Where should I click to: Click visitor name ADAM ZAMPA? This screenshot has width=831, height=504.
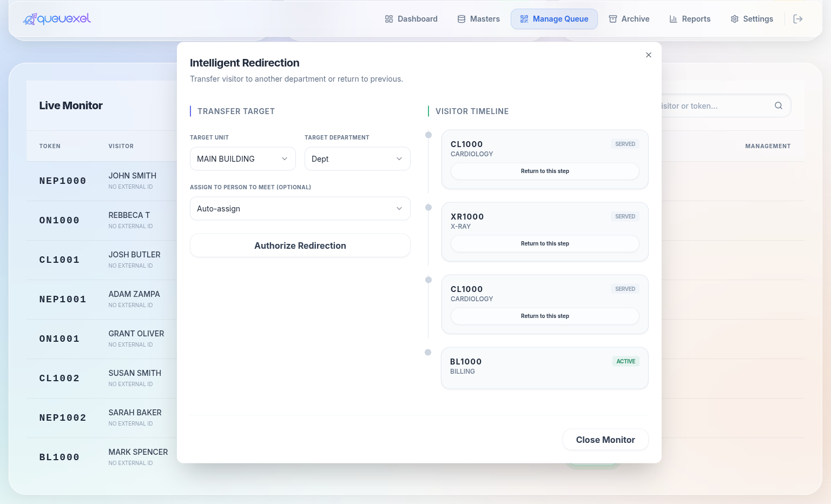tap(134, 294)
